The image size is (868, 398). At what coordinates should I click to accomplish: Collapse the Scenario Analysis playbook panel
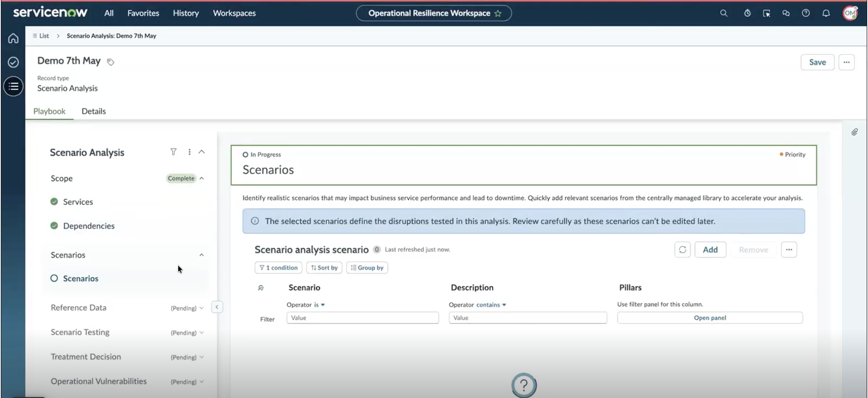click(x=201, y=152)
